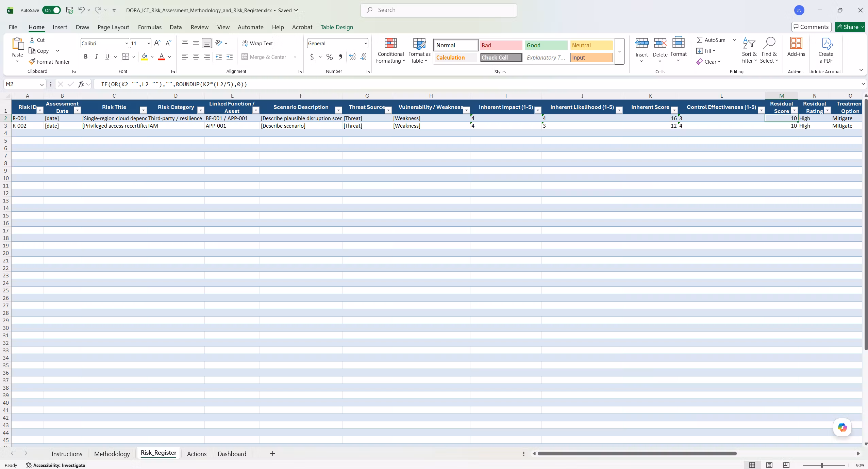Click the Merge & Center icon
The height and width of the screenshot is (469, 868).
coord(245,57)
